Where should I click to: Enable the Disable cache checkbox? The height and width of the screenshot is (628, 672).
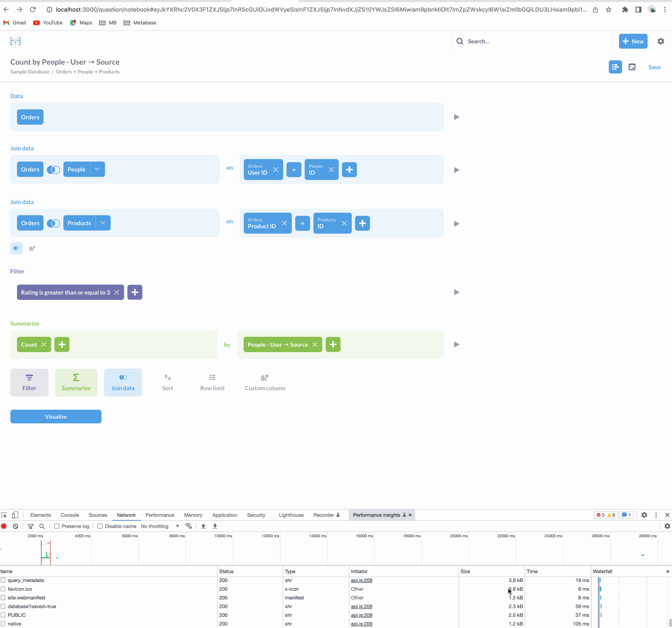click(x=100, y=526)
